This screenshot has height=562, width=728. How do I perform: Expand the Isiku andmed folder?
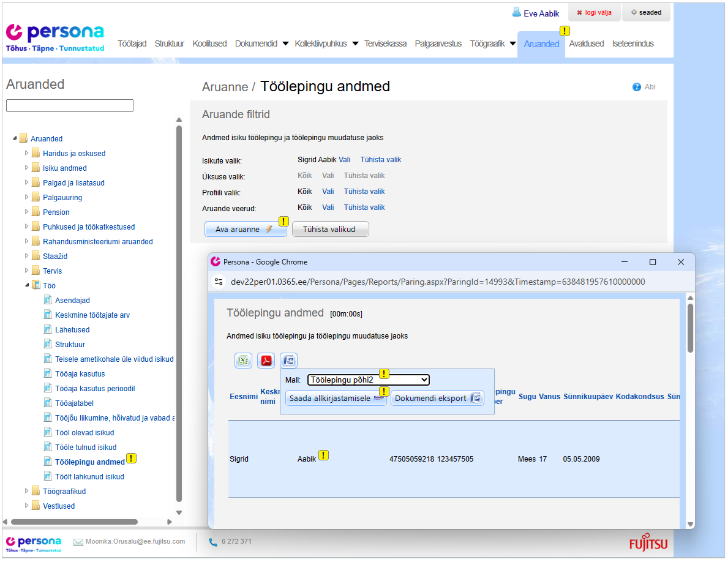click(26, 168)
